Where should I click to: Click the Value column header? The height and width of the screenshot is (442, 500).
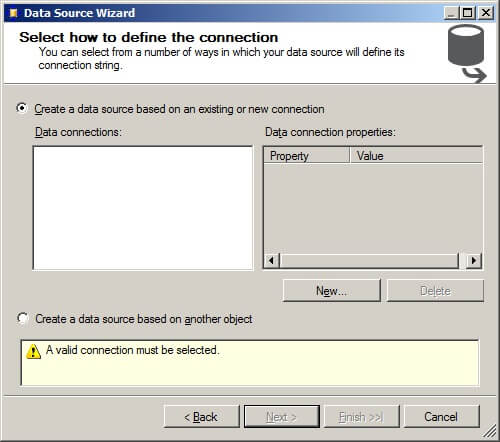pos(416,156)
